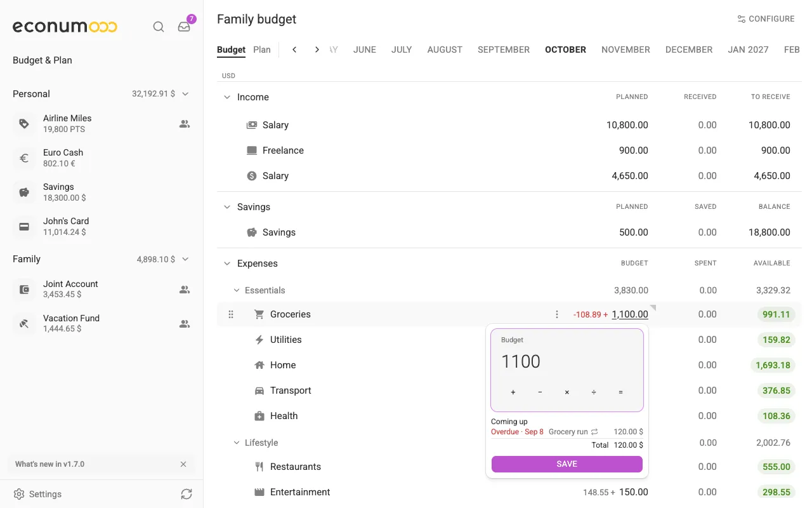812x508 pixels.
Task: Click the Utilities lightning bolt icon
Action: pyautogui.click(x=259, y=340)
